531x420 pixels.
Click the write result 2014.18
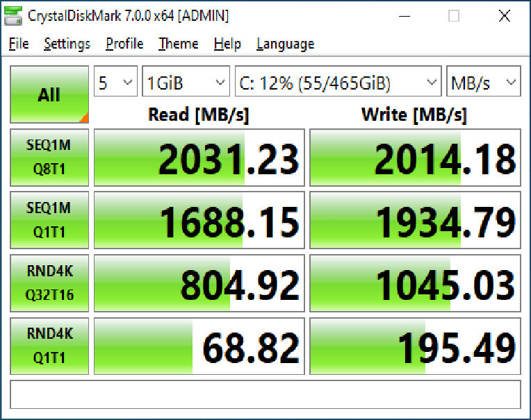[x=415, y=158]
